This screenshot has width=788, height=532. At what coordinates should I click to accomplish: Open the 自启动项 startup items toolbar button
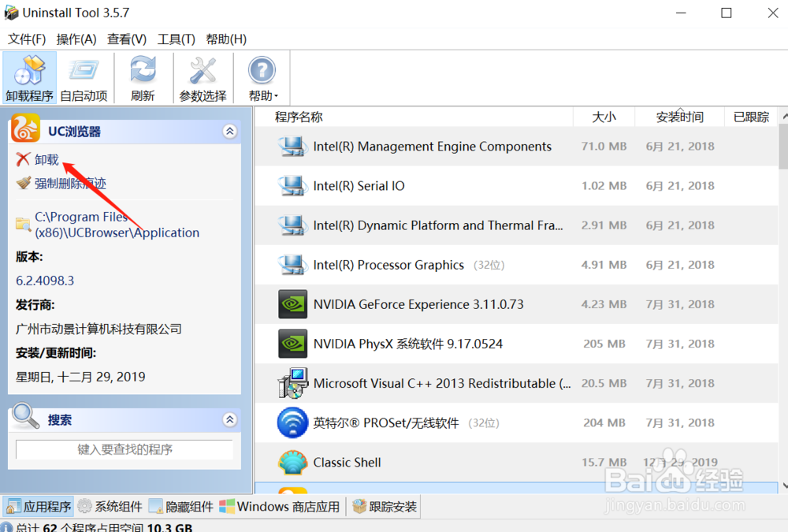(x=84, y=77)
